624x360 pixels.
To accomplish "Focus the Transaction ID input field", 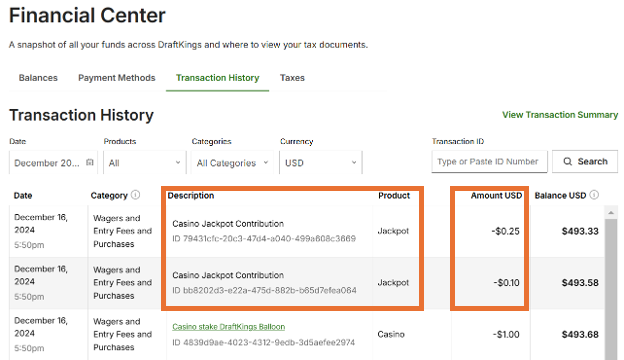I will pyautogui.click(x=489, y=162).
